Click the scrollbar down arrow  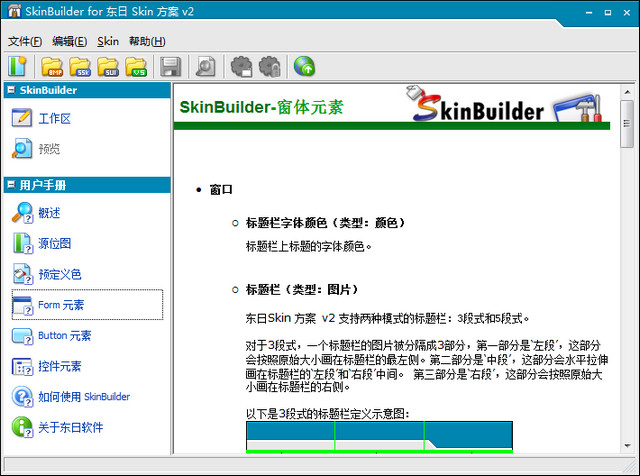pyautogui.click(x=627, y=446)
